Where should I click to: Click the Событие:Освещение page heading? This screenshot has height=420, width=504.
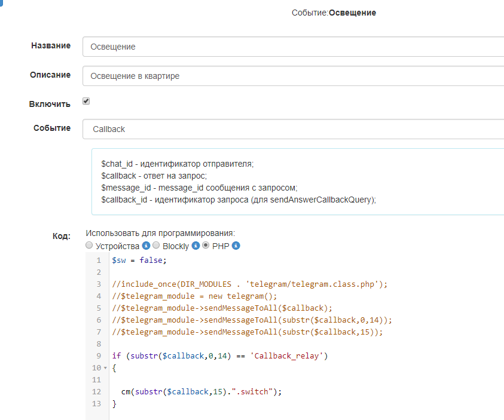(334, 13)
